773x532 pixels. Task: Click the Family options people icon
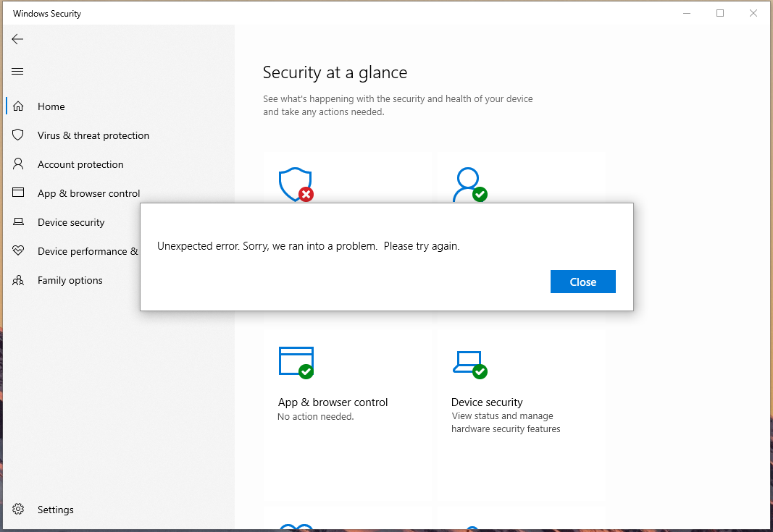(18, 280)
